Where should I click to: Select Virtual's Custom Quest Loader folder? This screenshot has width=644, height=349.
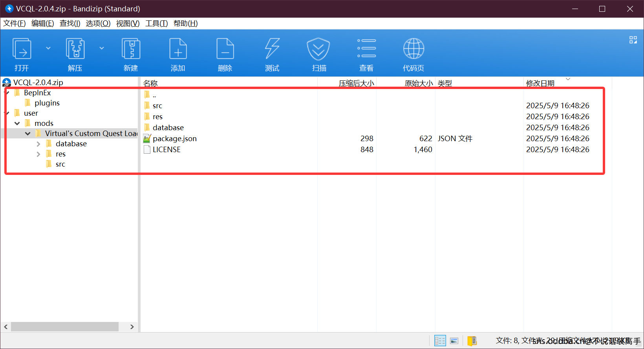pos(91,133)
